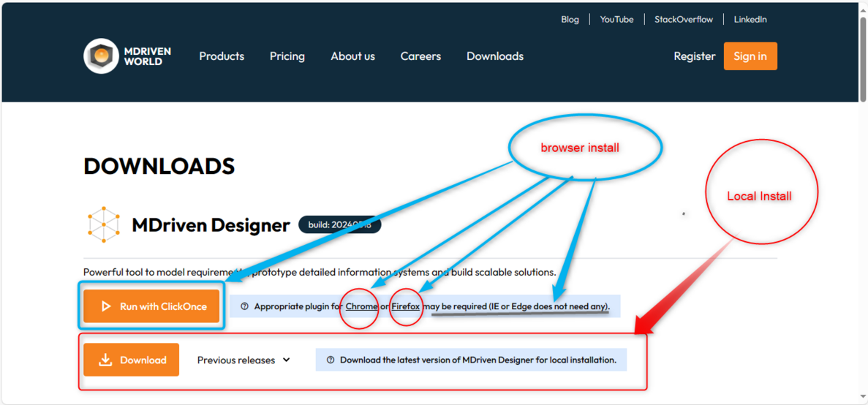This screenshot has height=405, width=868.
Task: Open the Products menu
Action: (x=222, y=56)
